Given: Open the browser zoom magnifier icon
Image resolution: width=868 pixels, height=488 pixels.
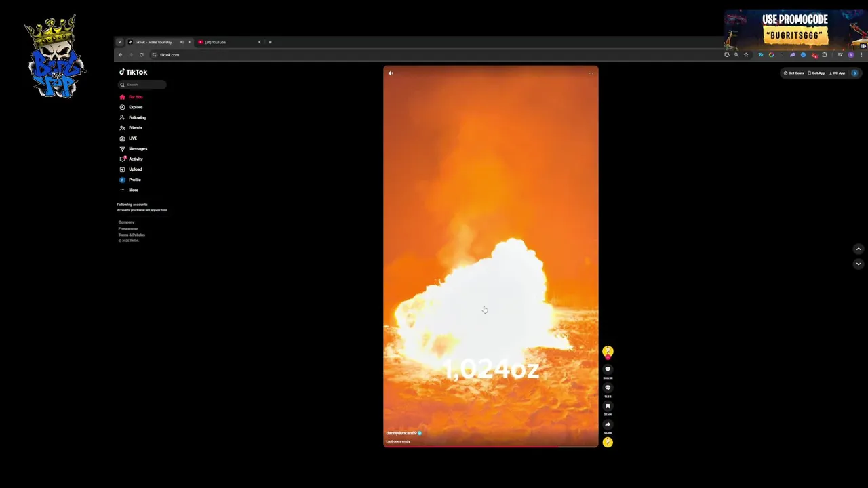Looking at the screenshot, I should [736, 55].
